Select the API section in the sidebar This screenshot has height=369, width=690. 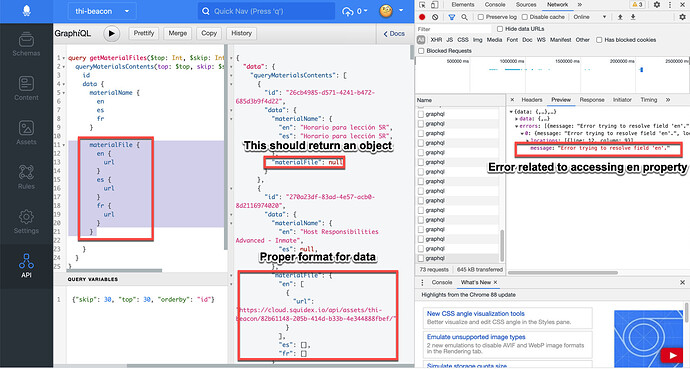(26, 266)
